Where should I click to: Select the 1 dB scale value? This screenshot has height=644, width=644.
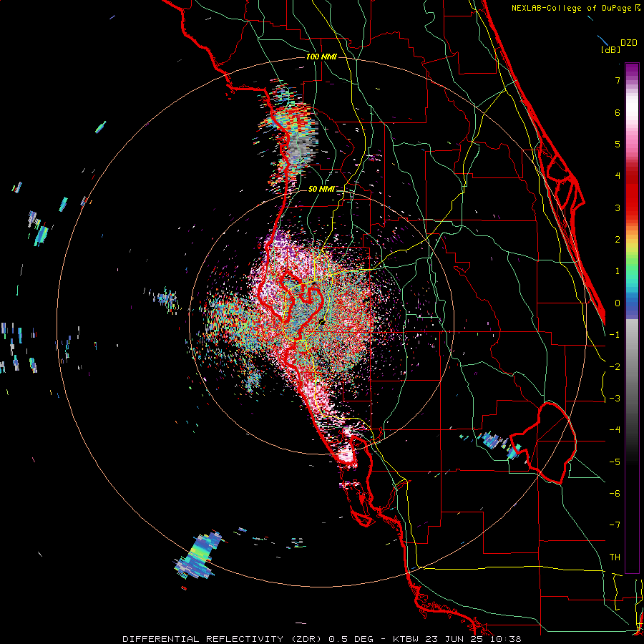[x=618, y=271]
